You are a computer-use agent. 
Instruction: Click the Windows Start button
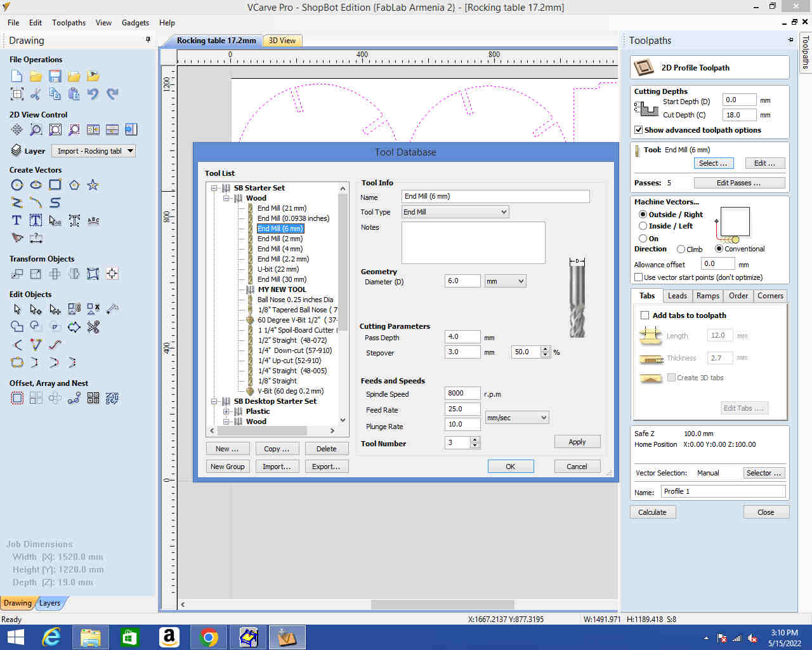pyautogui.click(x=15, y=637)
